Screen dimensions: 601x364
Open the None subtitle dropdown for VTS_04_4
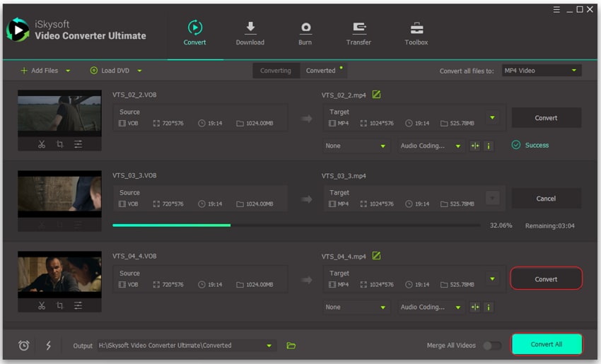pyautogui.click(x=356, y=307)
